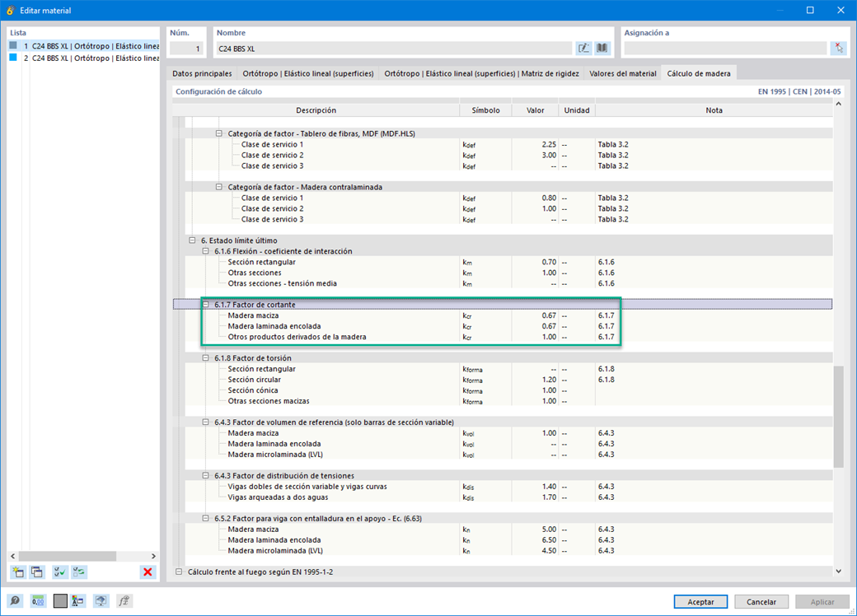Image resolution: width=857 pixels, height=616 pixels.
Task: Switch to Datos principales tab
Action: pos(202,73)
